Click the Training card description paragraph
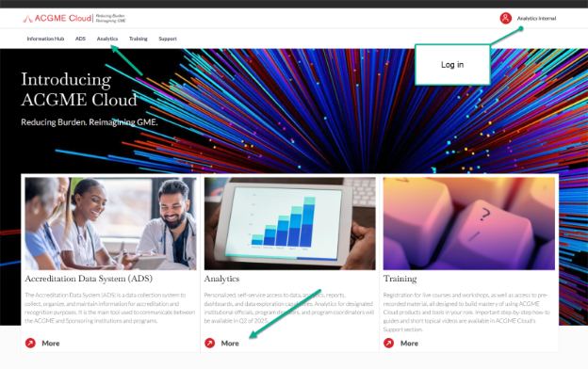Screen dimensions: 588x369 [x=466, y=313]
